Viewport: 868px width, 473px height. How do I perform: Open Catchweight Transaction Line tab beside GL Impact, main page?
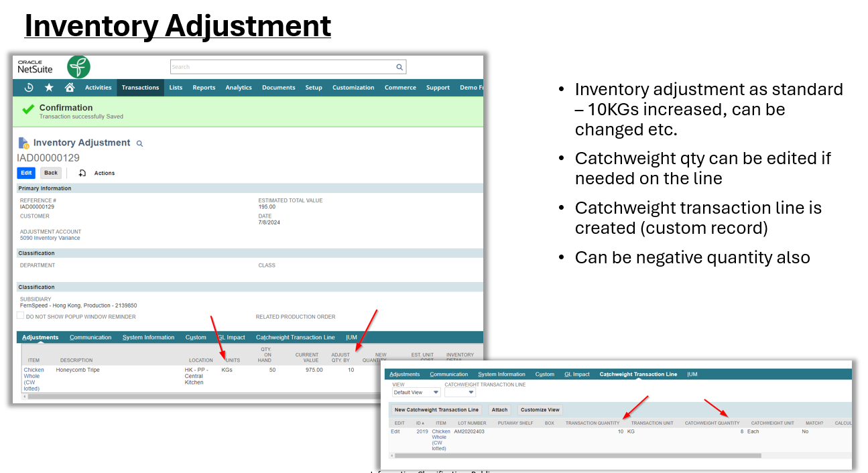coord(296,337)
